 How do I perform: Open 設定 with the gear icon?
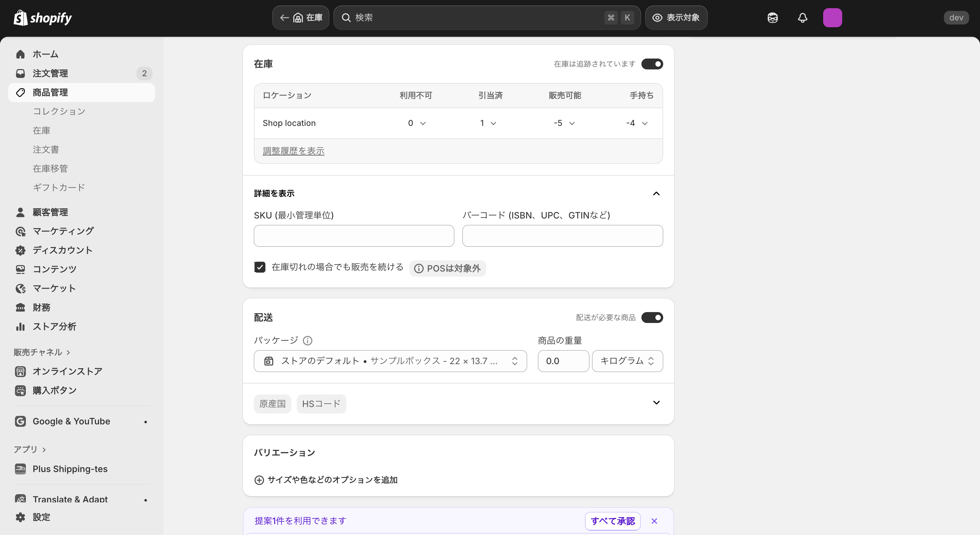pyautogui.click(x=20, y=517)
